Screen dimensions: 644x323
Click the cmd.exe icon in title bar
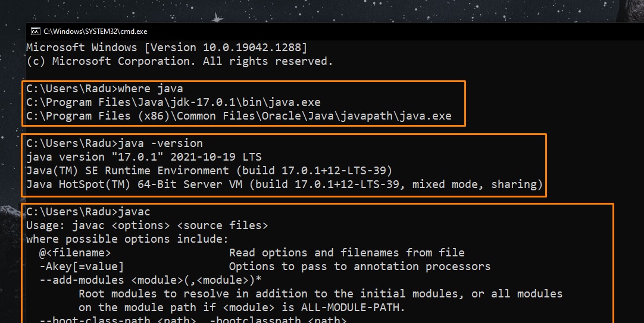coord(35,32)
